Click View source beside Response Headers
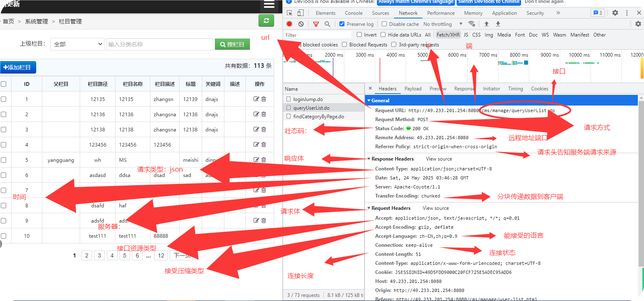This screenshot has width=644, height=301. (x=439, y=159)
